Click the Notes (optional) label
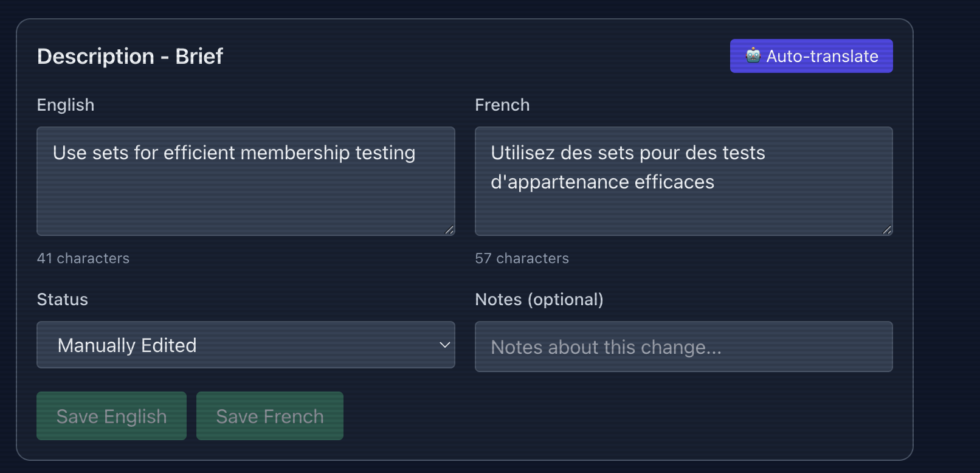This screenshot has width=980, height=473. coord(539,300)
